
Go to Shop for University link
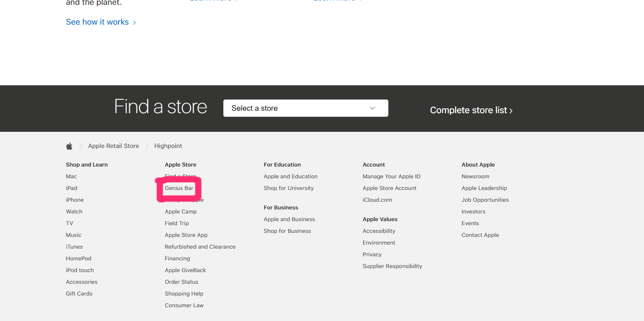click(289, 188)
